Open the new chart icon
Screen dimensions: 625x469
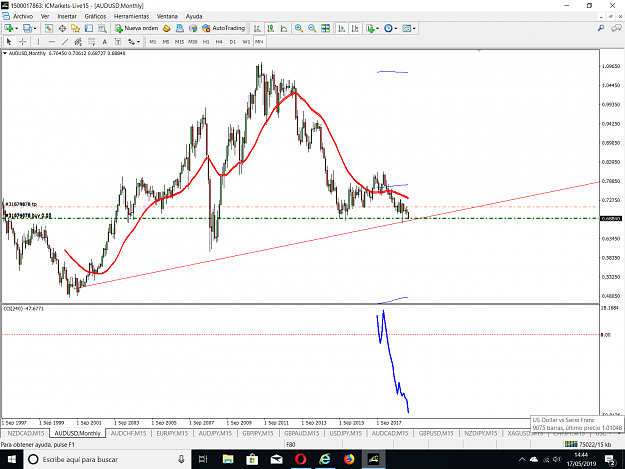coord(8,28)
